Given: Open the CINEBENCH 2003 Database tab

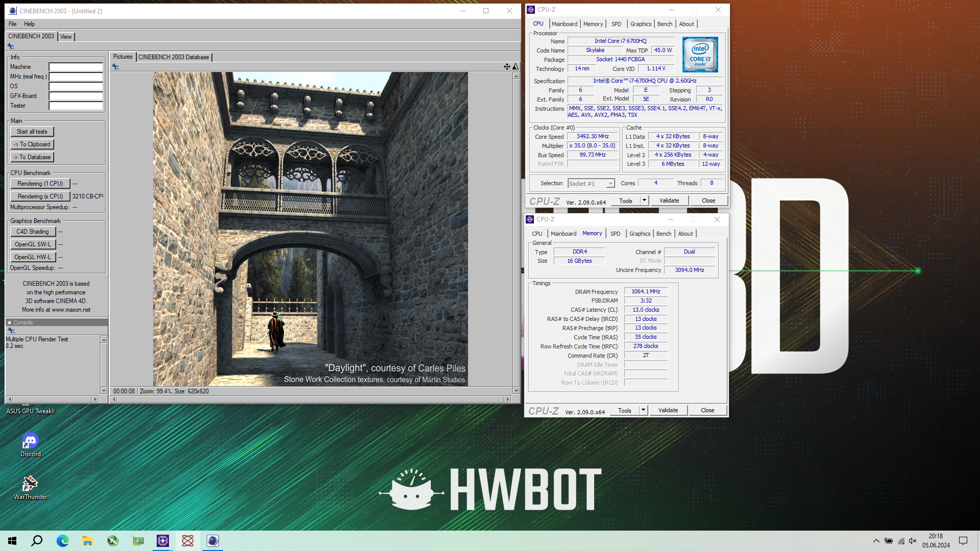Looking at the screenshot, I should pos(174,57).
